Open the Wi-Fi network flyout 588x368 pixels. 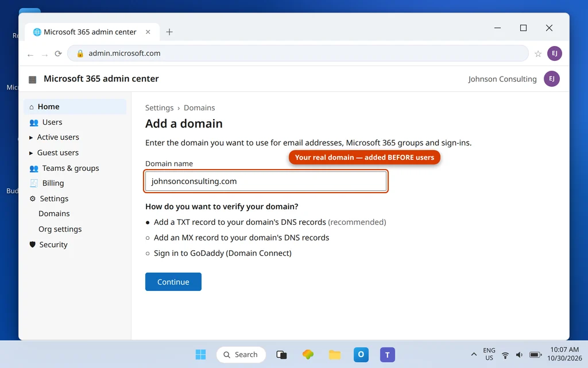pos(505,355)
